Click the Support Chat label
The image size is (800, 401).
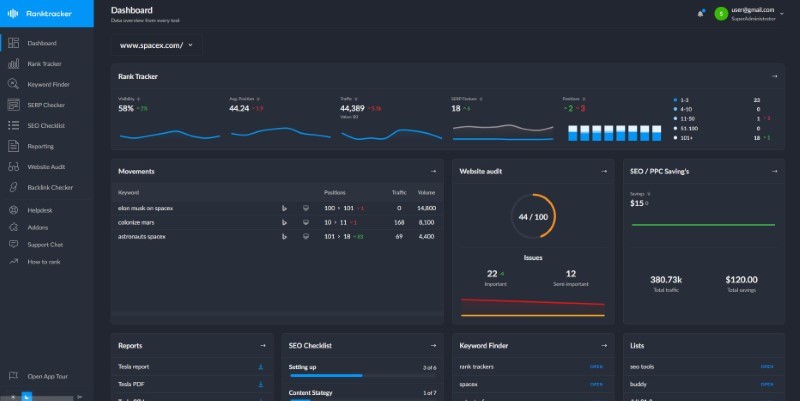[x=45, y=245]
